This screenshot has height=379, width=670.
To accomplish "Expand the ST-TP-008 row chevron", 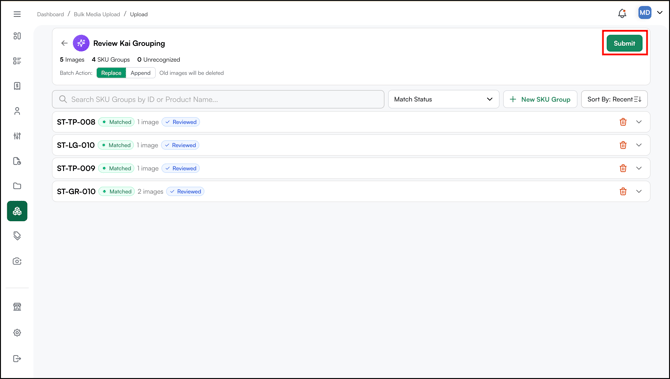I will (x=639, y=122).
